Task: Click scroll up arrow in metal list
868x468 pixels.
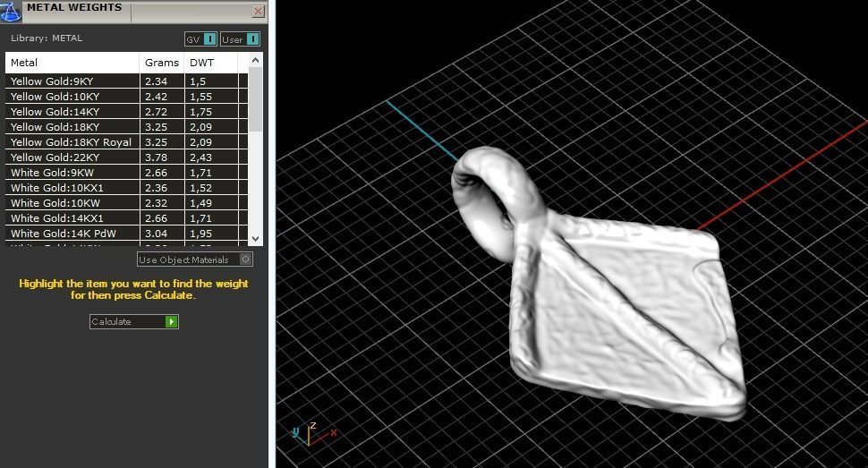Action: coord(255,60)
